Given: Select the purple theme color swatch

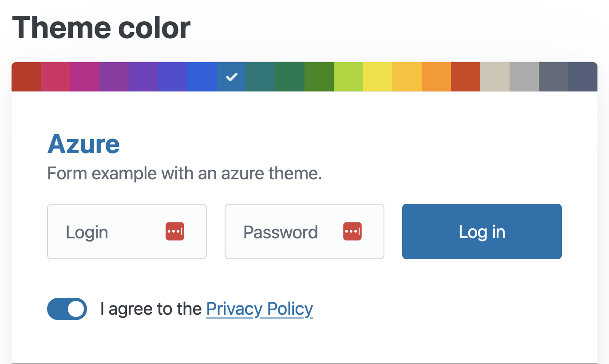Looking at the screenshot, I should click(x=114, y=77).
